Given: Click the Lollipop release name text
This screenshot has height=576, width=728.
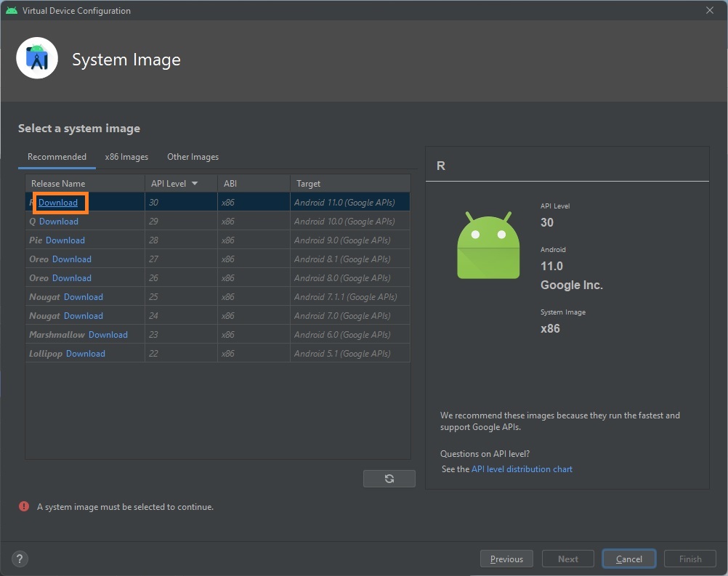Looking at the screenshot, I should 46,353.
